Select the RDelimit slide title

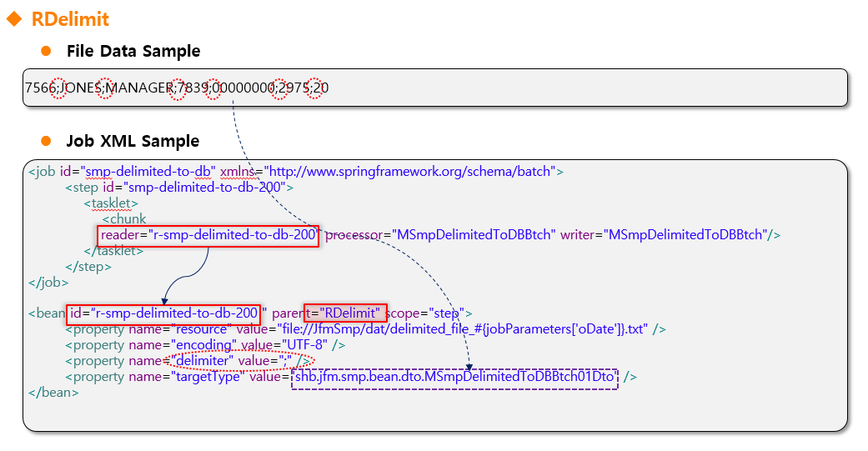pyautogui.click(x=70, y=19)
